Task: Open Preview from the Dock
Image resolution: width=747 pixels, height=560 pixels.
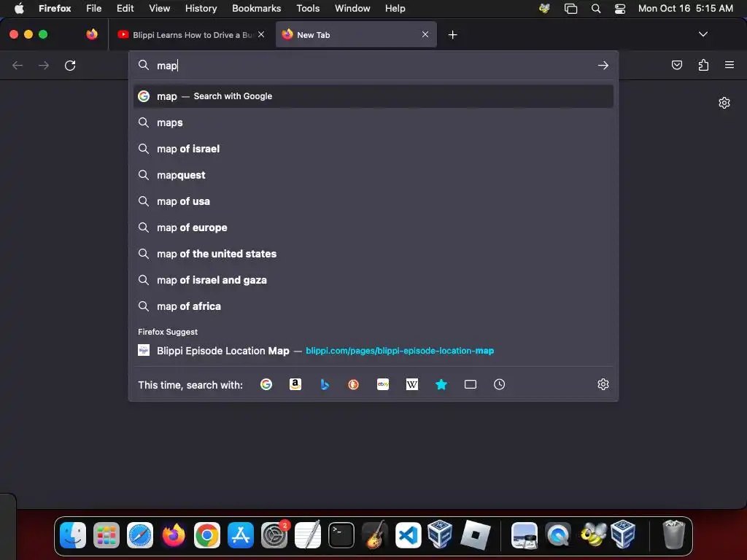Action: [x=525, y=535]
